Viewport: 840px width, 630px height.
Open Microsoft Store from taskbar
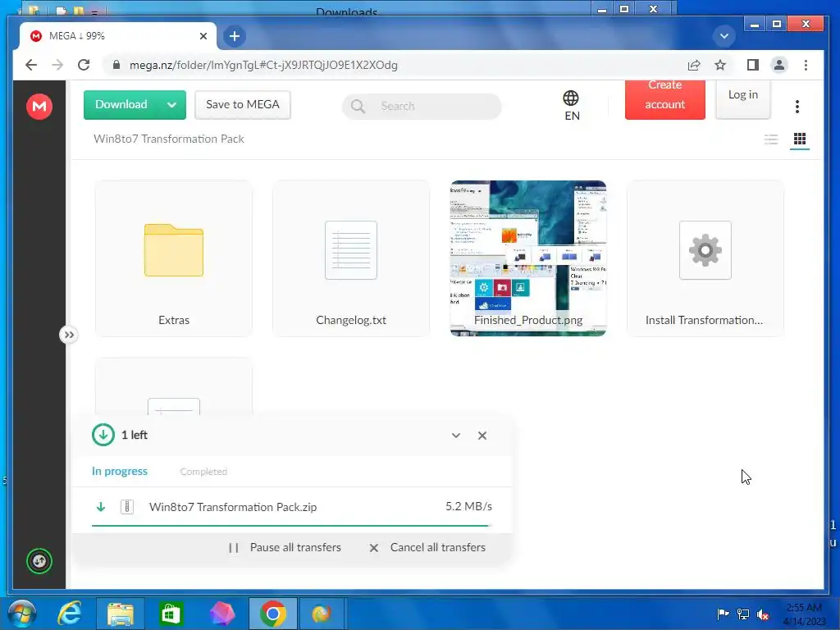point(171,614)
